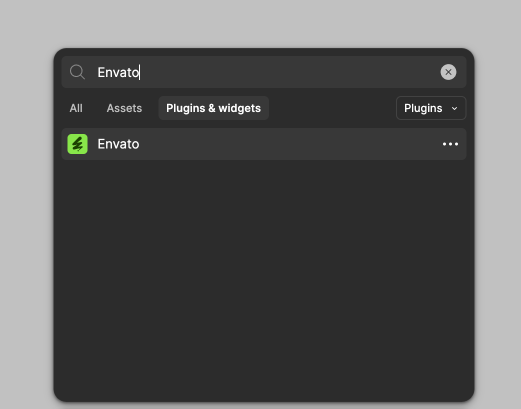Click the magnifying glass search icon
The height and width of the screenshot is (409, 521).
point(77,72)
